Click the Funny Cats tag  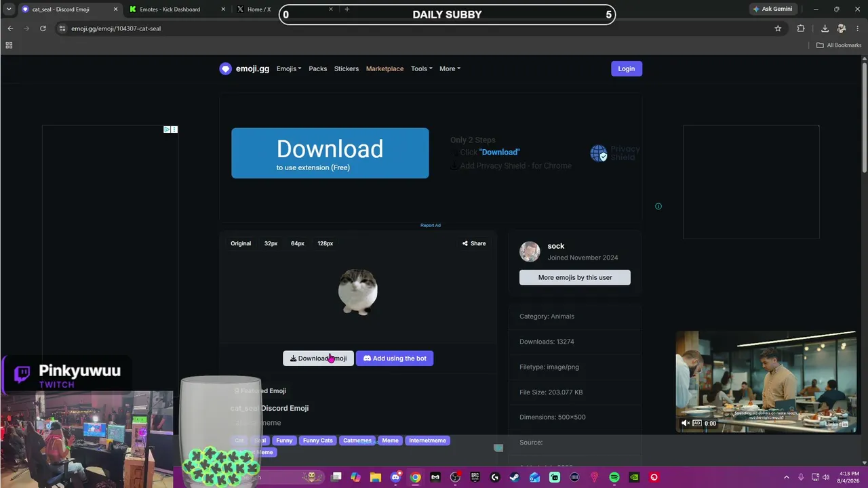(318, 441)
